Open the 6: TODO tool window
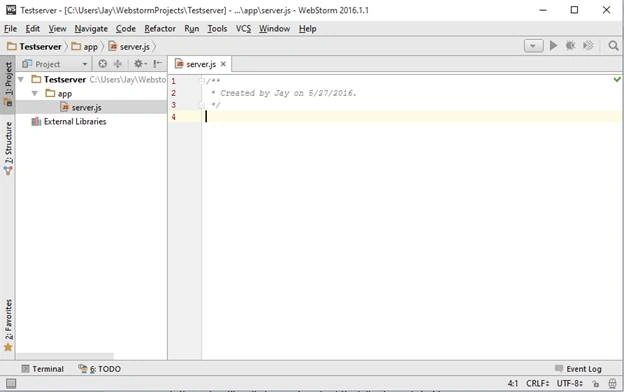Screen dimensions: 624x392 click(x=99, y=369)
